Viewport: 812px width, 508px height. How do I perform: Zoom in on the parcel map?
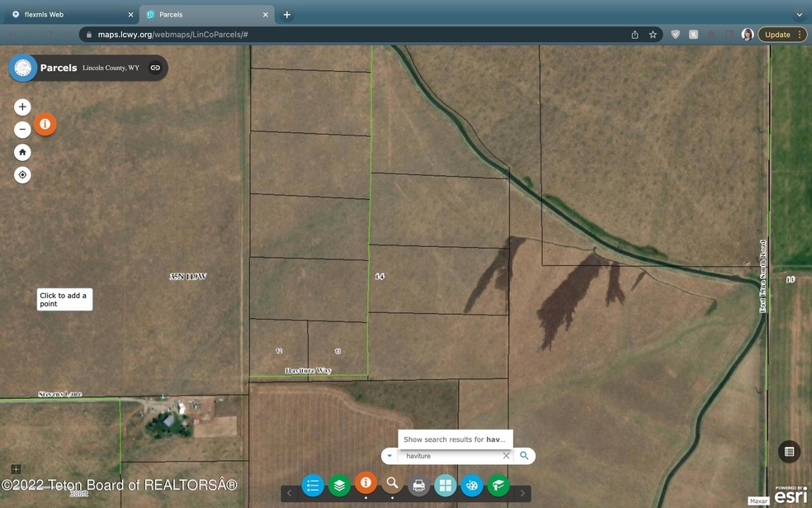(22, 107)
